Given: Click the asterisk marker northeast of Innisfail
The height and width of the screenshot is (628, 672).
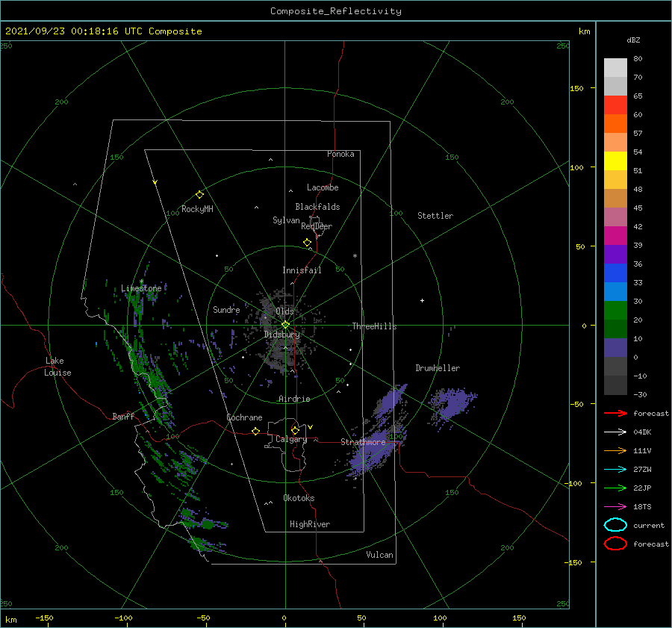Looking at the screenshot, I should [x=355, y=256].
